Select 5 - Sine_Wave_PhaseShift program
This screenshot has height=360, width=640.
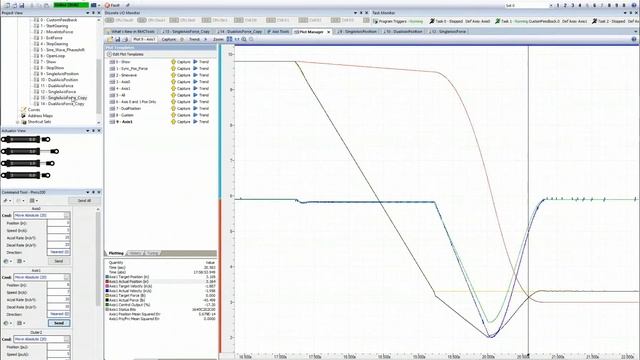coord(62,50)
